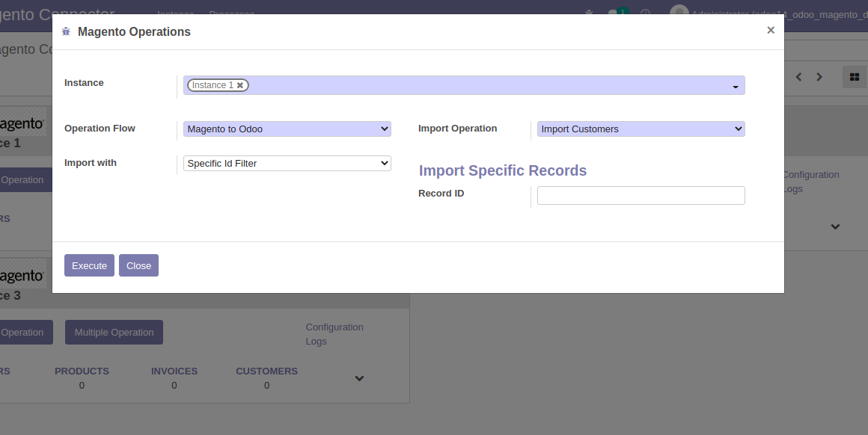Click the Magento logo on third instance card
This screenshot has width=868, height=435.
pyautogui.click(x=22, y=276)
